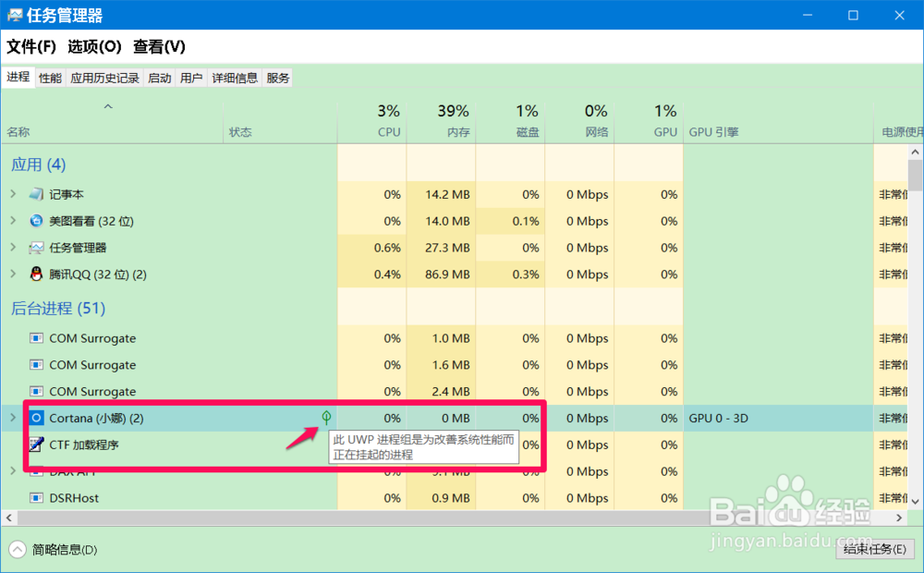Viewport: 924px width, 573px height.
Task: Sort by the 状态 column header
Action: pyautogui.click(x=280, y=123)
